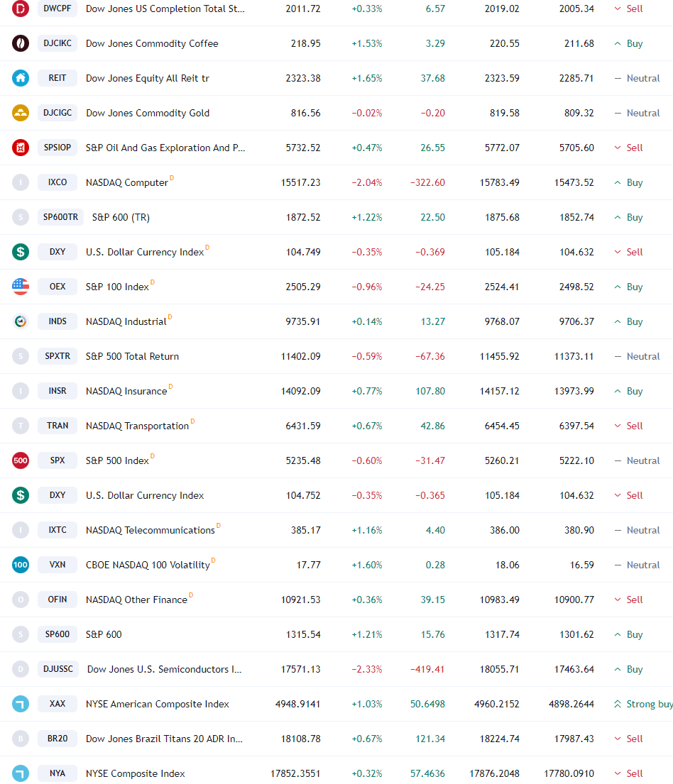673x784 pixels.
Task: Click the Sell rating in the SPSIOP row
Action: pyautogui.click(x=628, y=148)
